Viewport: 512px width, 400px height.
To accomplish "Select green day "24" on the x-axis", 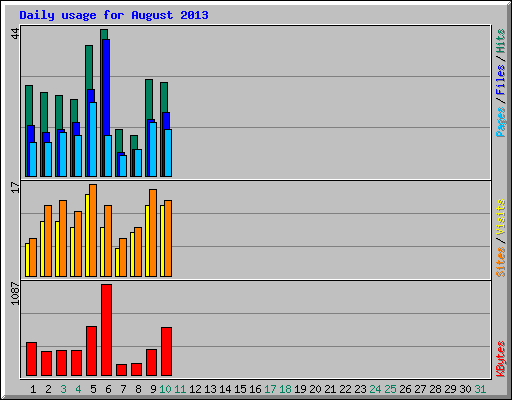I will (x=375, y=389).
